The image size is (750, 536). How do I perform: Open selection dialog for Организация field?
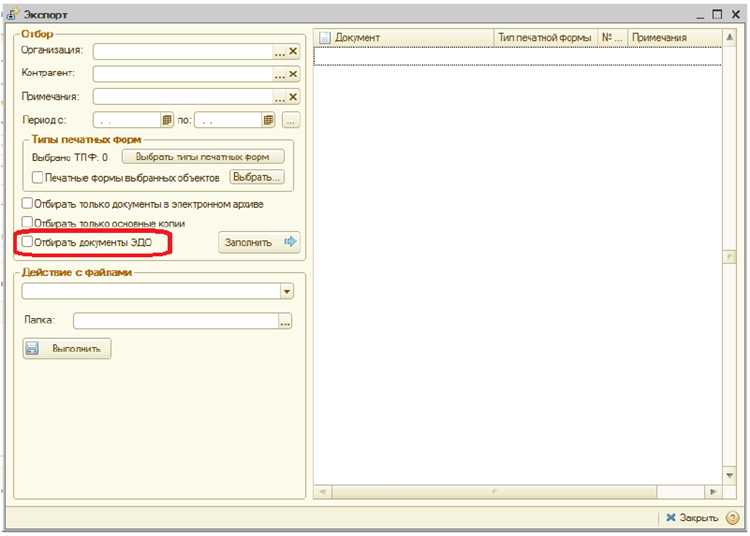(x=279, y=52)
